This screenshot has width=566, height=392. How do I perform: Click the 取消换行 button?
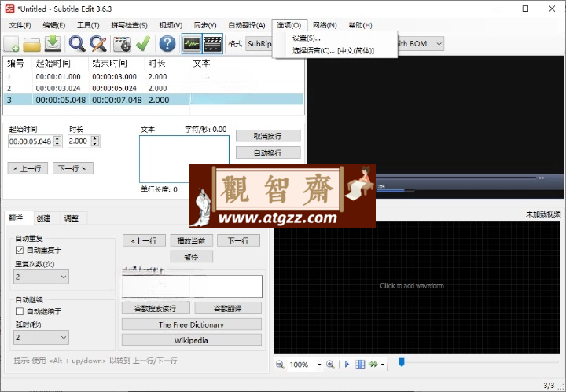[x=268, y=136]
